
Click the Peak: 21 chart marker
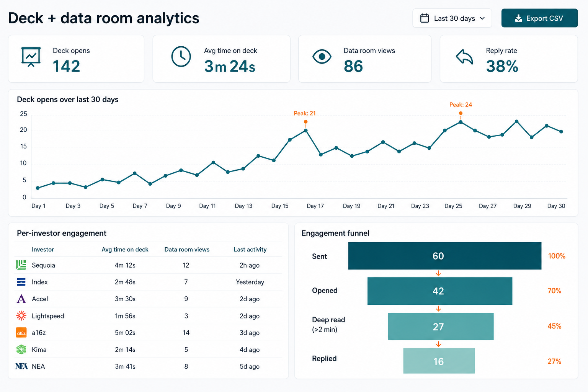tap(305, 122)
